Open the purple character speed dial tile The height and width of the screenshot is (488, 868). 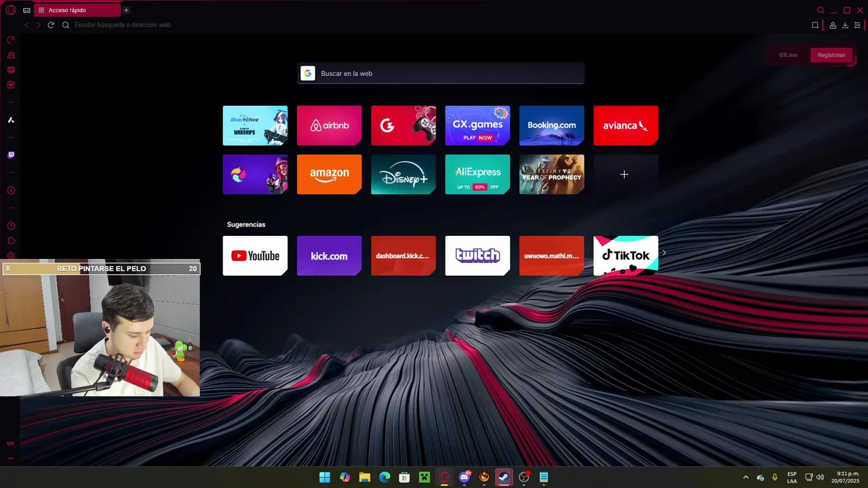click(255, 174)
